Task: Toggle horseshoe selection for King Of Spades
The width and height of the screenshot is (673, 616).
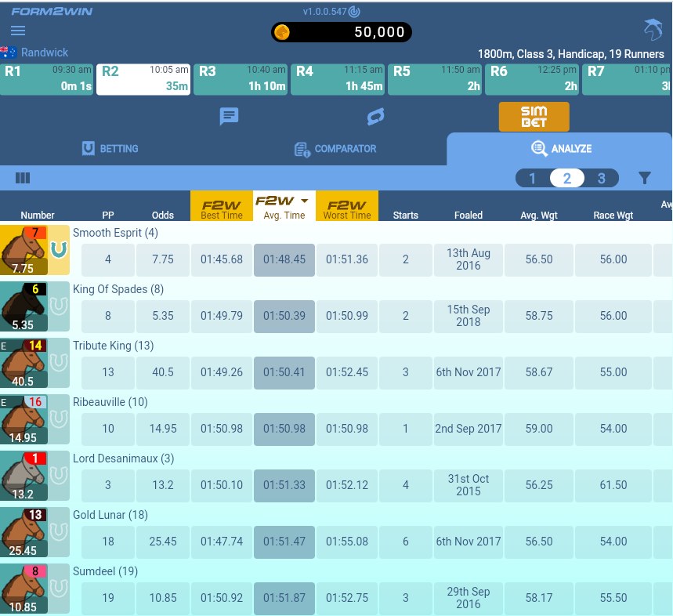Action: pos(59,306)
